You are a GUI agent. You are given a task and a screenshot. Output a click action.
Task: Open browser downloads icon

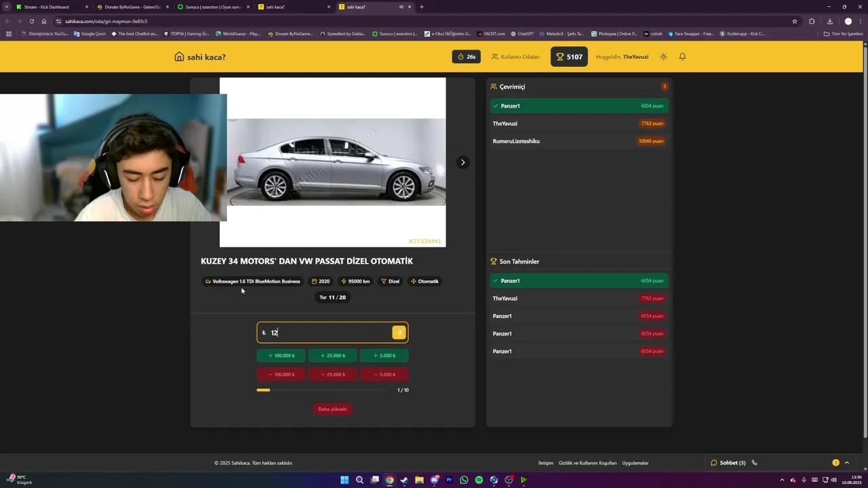(830, 21)
